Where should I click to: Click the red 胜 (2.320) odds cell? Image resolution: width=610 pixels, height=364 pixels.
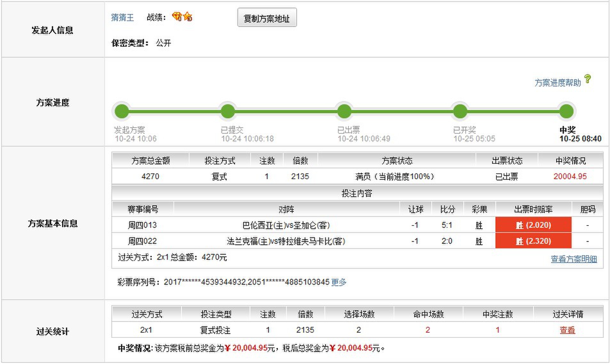533,241
